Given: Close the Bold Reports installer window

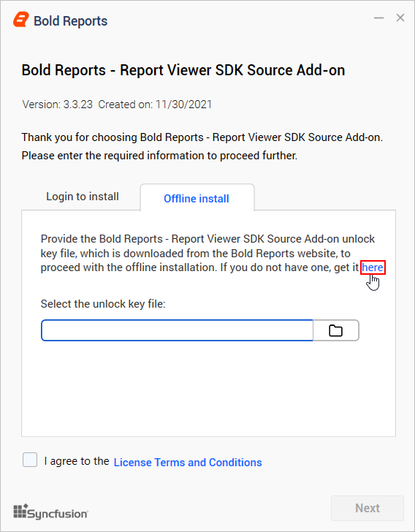Looking at the screenshot, I should [400, 18].
